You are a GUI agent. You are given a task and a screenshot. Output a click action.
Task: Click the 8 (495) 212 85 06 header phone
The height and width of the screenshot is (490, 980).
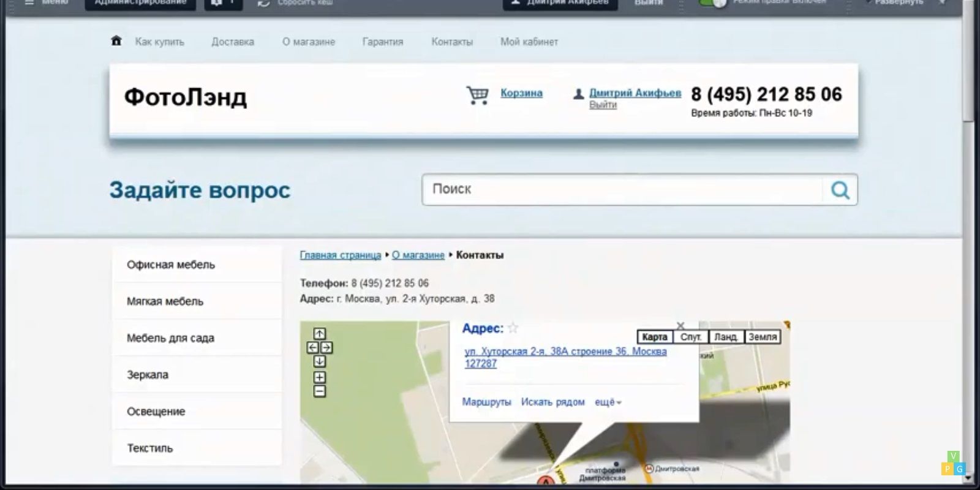[766, 94]
